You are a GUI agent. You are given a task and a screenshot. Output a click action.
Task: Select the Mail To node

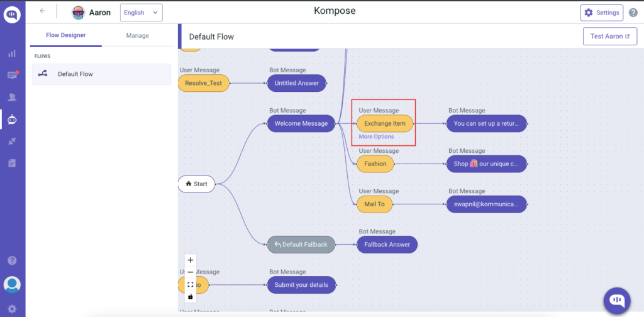pos(375,204)
